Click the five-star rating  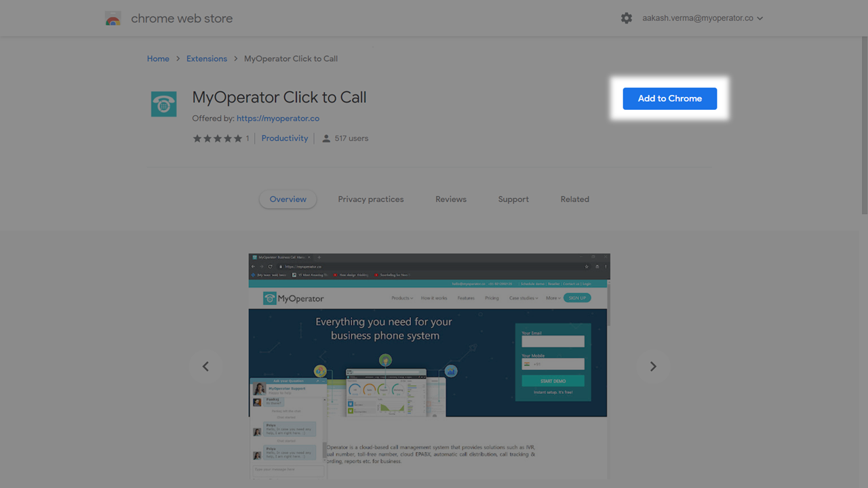(217, 138)
